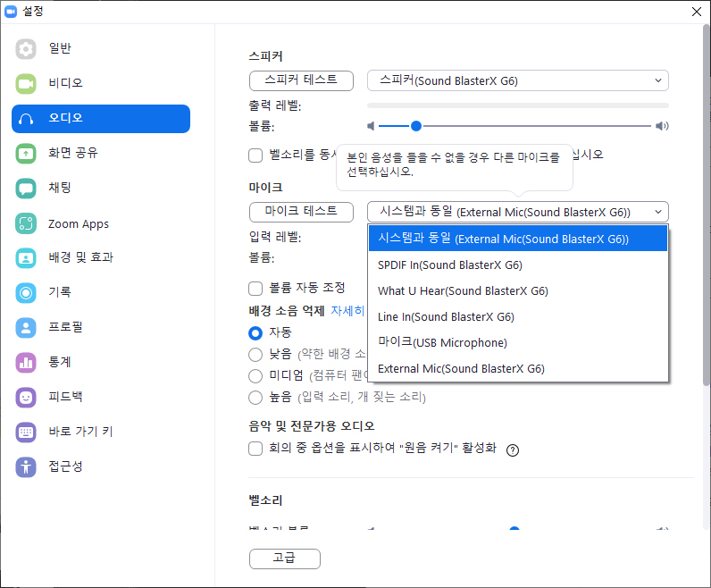Open 피드백 settings section
The height and width of the screenshot is (588, 711).
(101, 398)
